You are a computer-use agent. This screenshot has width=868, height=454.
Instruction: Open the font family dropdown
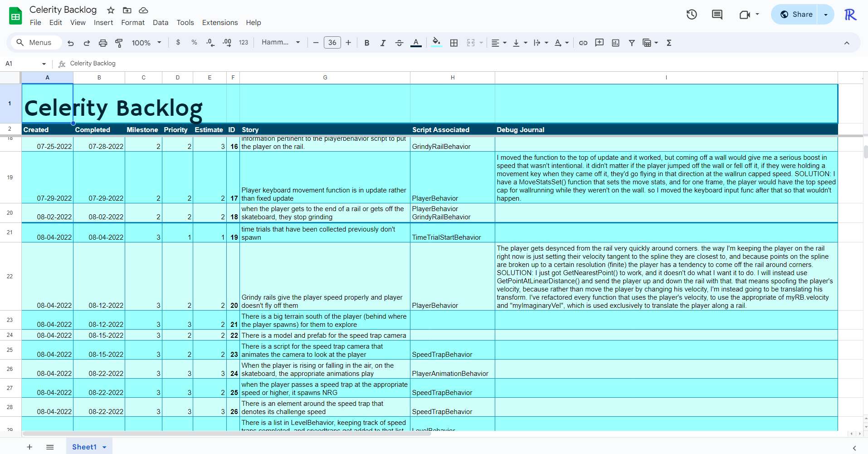(x=281, y=42)
